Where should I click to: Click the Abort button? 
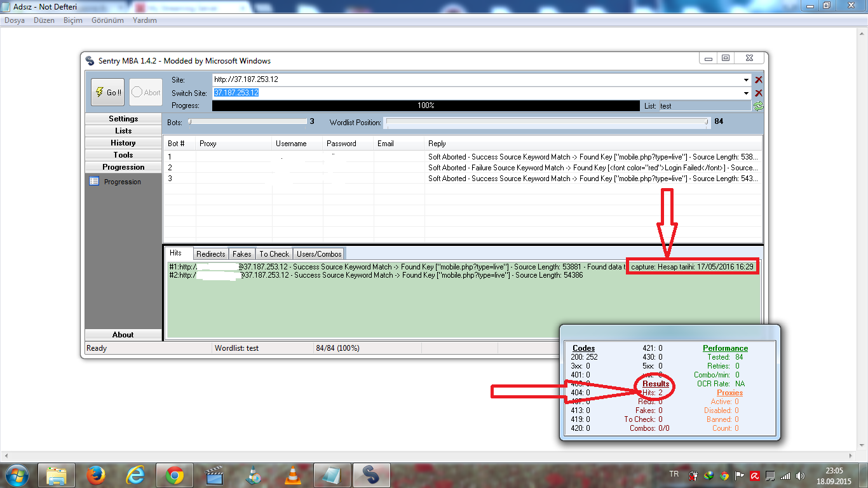[x=146, y=92]
